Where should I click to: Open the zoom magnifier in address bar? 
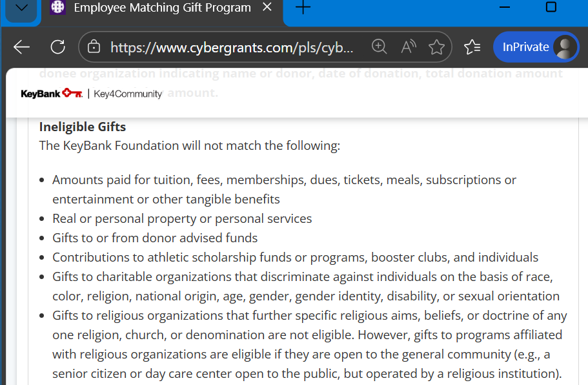379,47
